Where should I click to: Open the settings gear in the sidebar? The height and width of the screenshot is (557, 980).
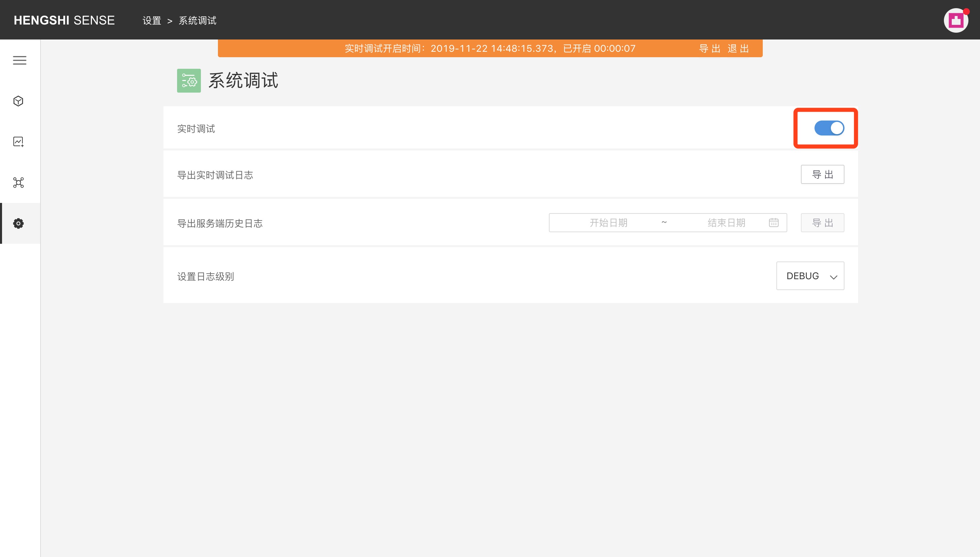click(18, 223)
